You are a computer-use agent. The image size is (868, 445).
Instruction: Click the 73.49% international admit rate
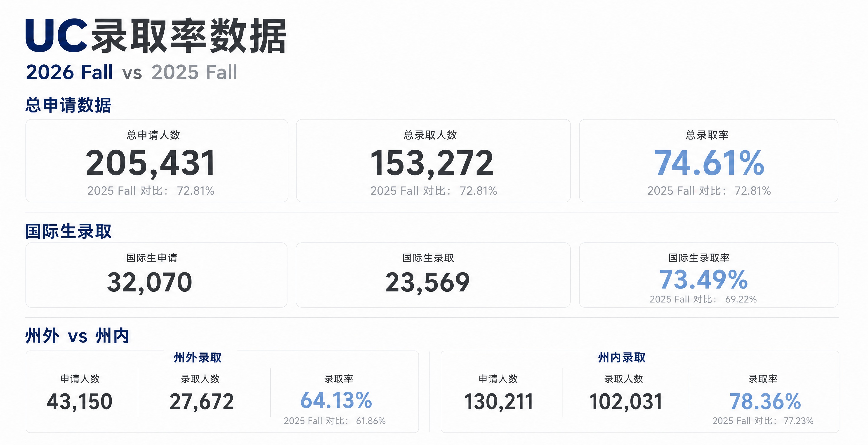point(704,279)
